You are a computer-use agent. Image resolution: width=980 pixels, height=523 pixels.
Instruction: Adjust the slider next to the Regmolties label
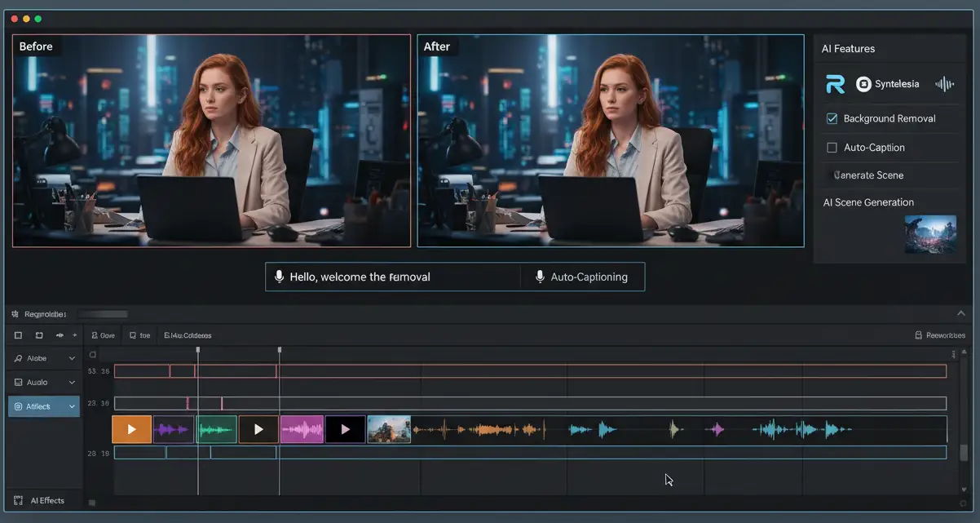(x=102, y=313)
